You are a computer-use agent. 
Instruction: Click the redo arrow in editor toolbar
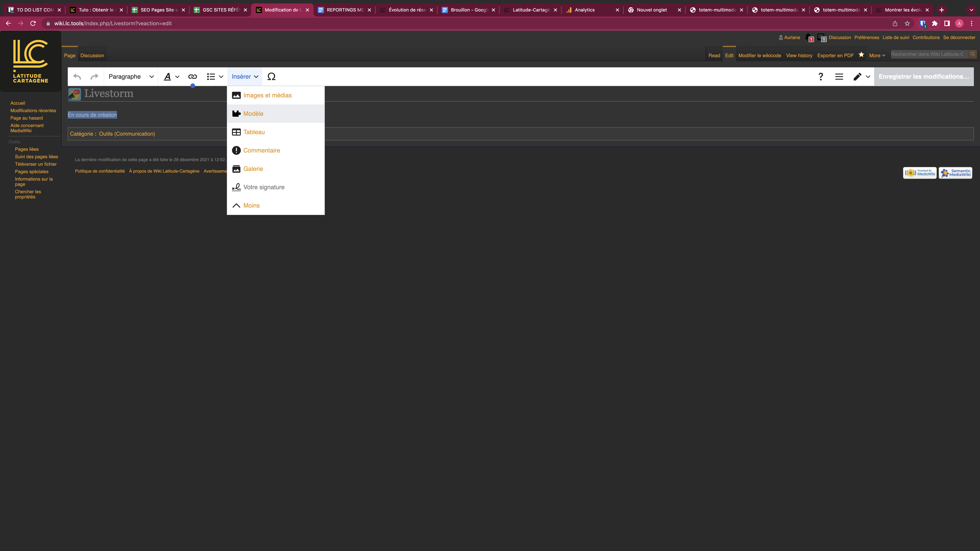point(94,77)
